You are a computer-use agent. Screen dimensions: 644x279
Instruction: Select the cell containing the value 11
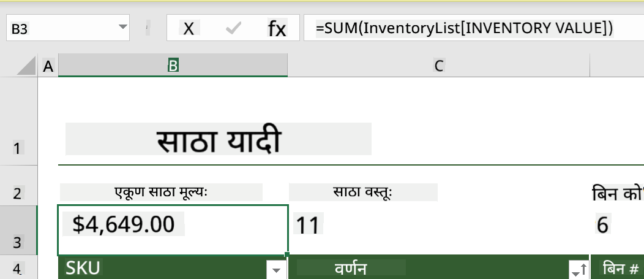click(x=439, y=230)
